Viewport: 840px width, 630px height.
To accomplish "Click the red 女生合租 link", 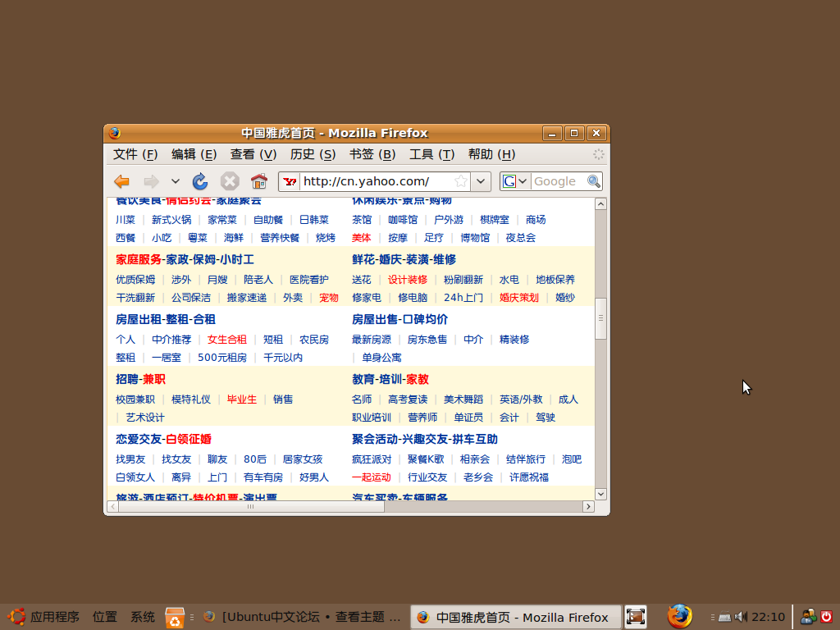I will click(227, 340).
